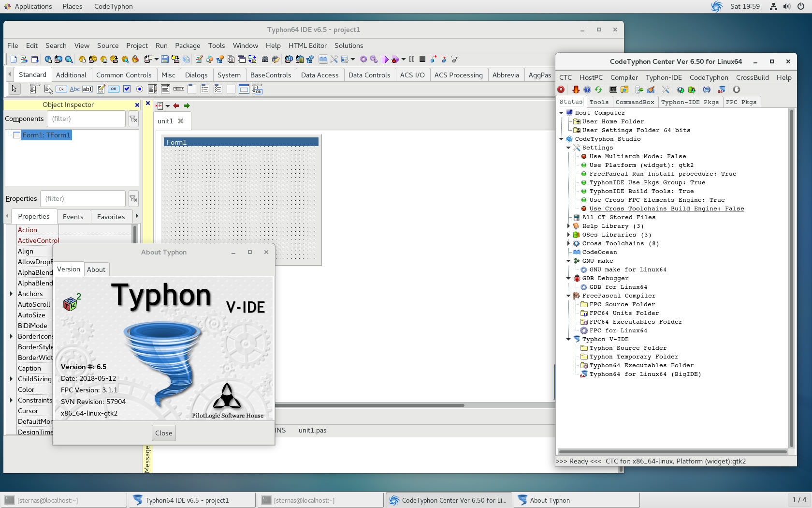Open the Run dropdown arrow beside bug icon
This screenshot has height=508, width=812.
click(x=404, y=60)
